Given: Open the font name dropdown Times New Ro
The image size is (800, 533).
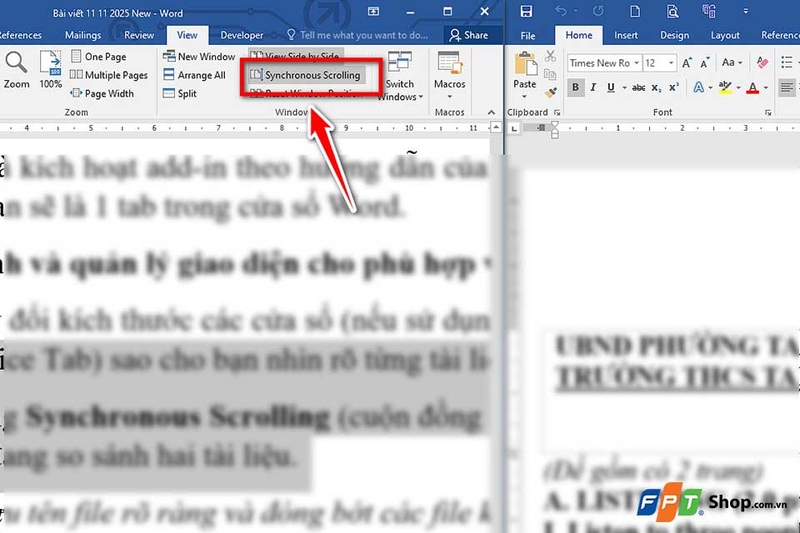Looking at the screenshot, I should click(x=637, y=63).
